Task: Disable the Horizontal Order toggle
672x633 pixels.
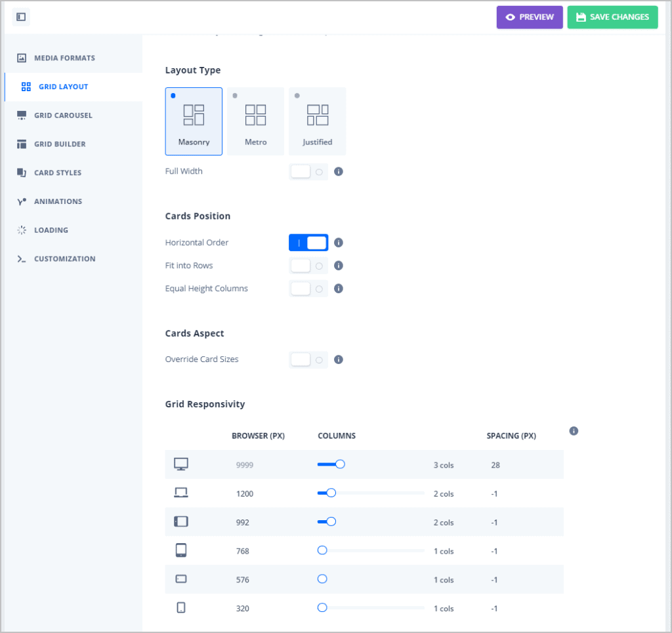Action: pos(308,242)
